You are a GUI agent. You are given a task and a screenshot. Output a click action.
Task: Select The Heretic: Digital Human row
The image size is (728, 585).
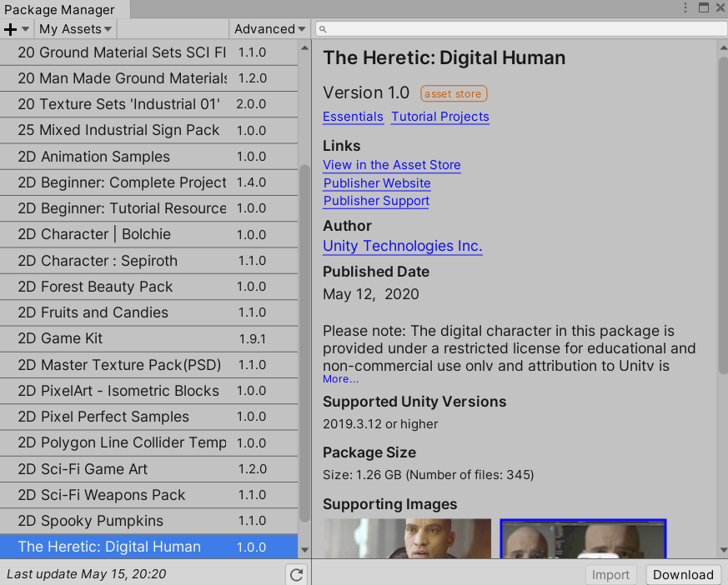(x=148, y=547)
